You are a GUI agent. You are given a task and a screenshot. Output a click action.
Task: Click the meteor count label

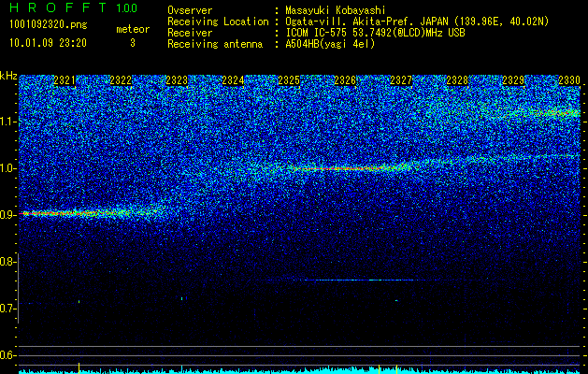(x=133, y=29)
